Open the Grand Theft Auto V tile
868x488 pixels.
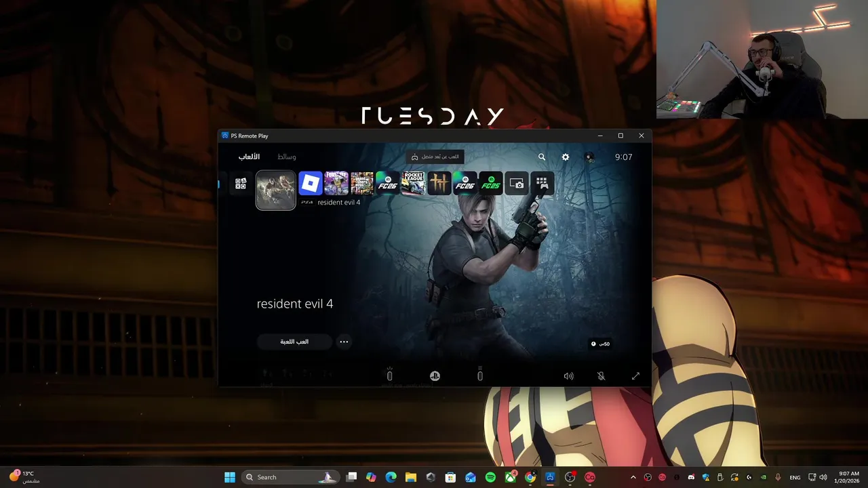pyautogui.click(x=361, y=184)
